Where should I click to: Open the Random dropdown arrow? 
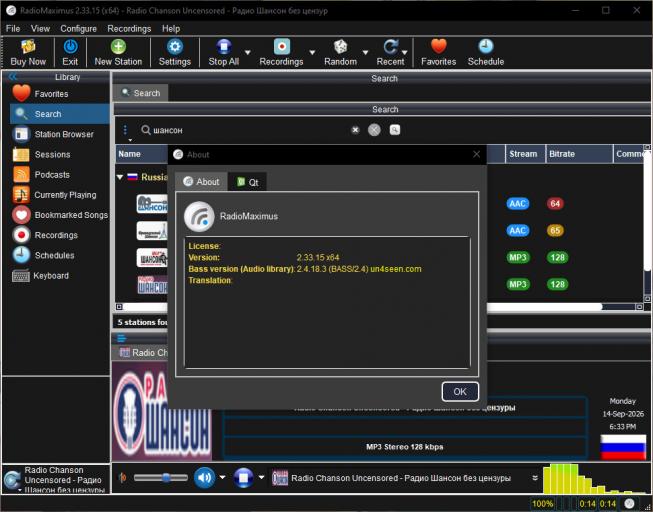coord(365,52)
